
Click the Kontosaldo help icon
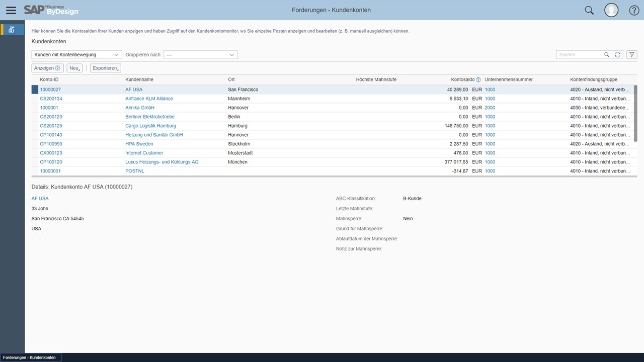tap(478, 79)
